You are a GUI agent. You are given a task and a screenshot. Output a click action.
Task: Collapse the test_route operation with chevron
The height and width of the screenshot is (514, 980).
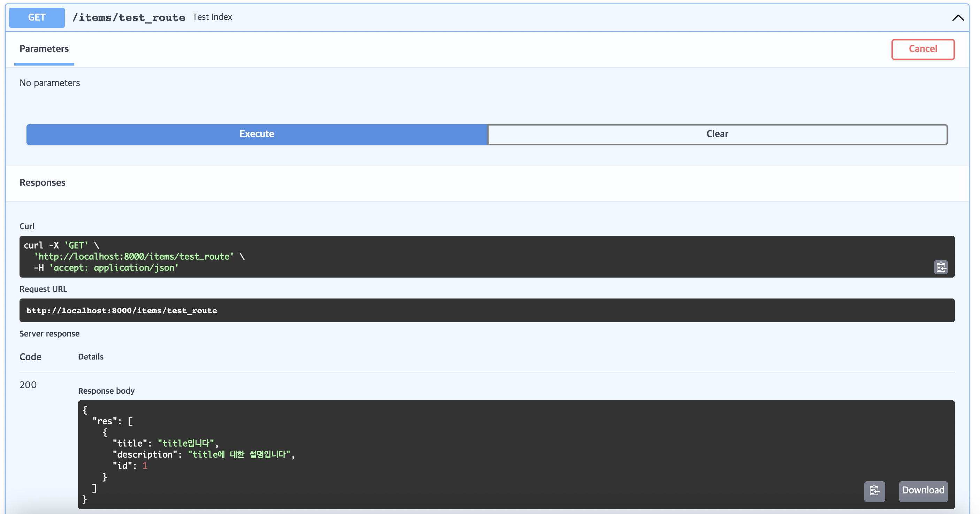pos(958,18)
